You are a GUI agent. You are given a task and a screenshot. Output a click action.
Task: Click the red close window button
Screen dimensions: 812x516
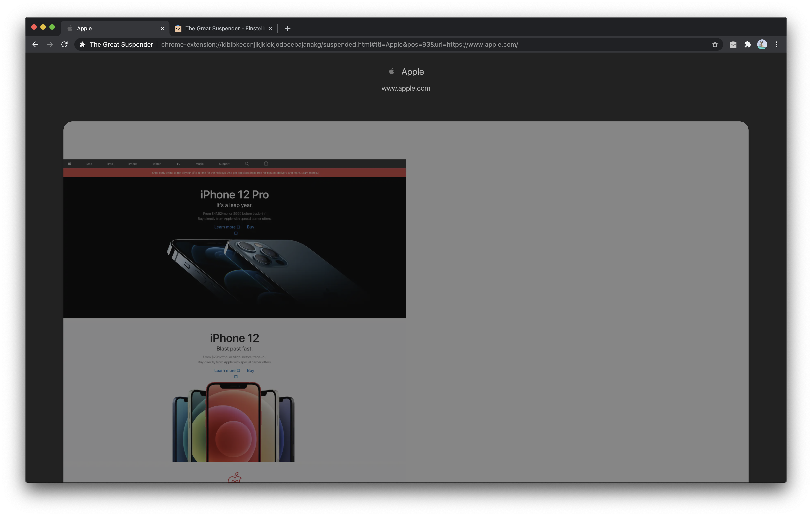[34, 27]
